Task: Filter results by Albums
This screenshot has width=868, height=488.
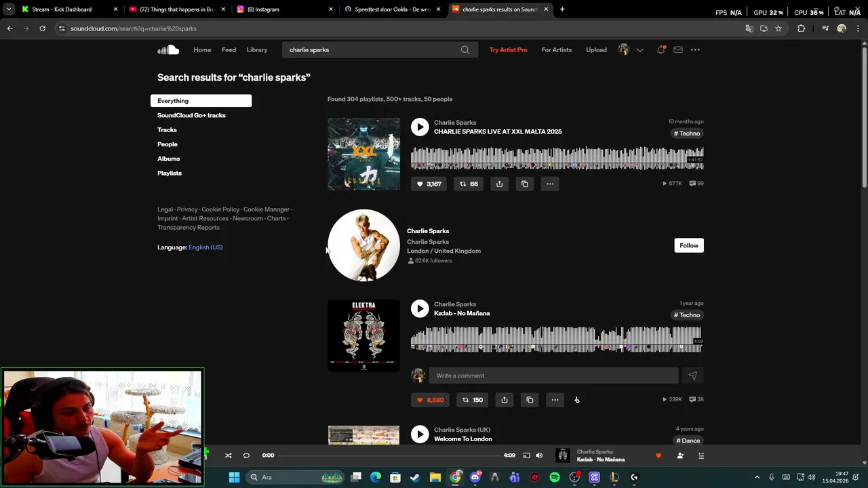Action: 168,159
